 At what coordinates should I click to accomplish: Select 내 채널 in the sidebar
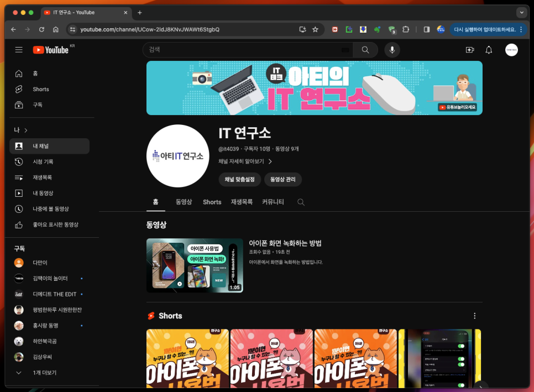49,146
